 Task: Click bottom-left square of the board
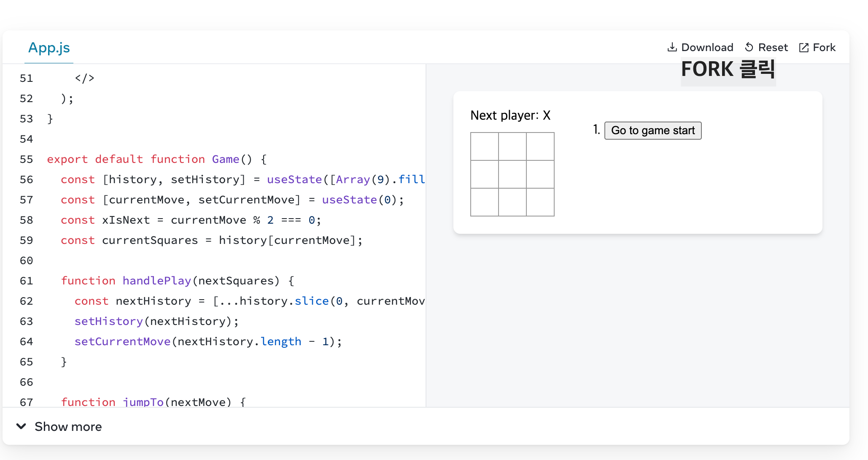coord(485,202)
